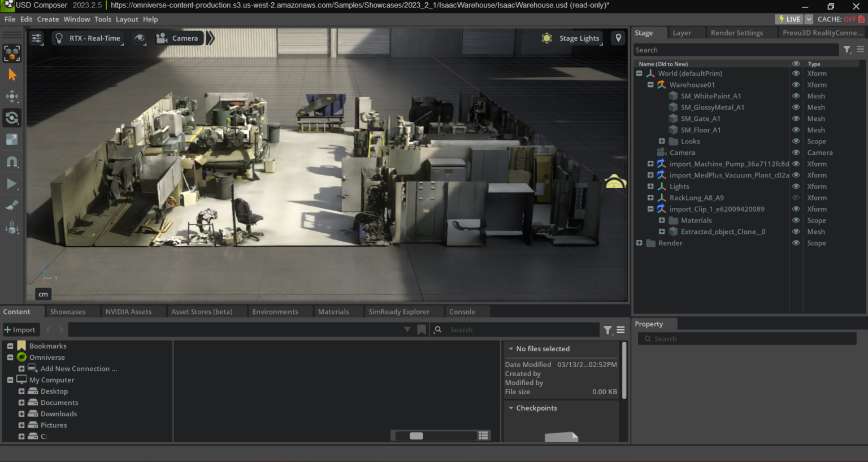
Task: Open the Camera viewport dropdown
Action: point(179,38)
